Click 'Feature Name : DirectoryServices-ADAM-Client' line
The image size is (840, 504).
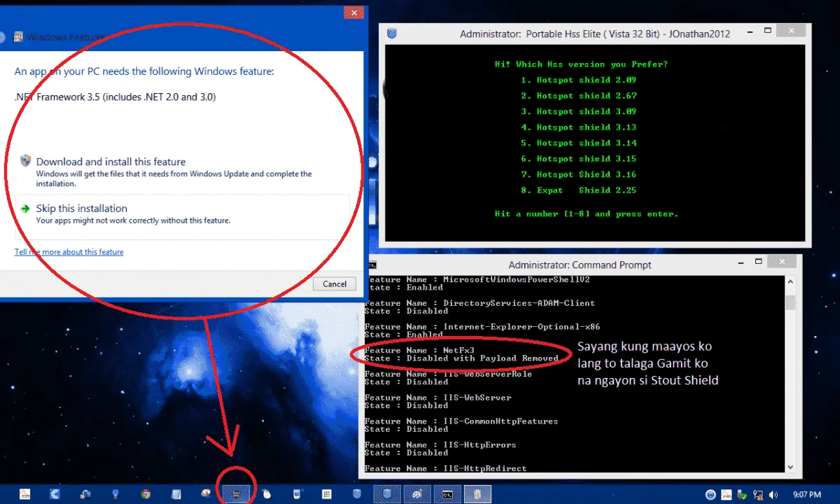click(x=479, y=303)
